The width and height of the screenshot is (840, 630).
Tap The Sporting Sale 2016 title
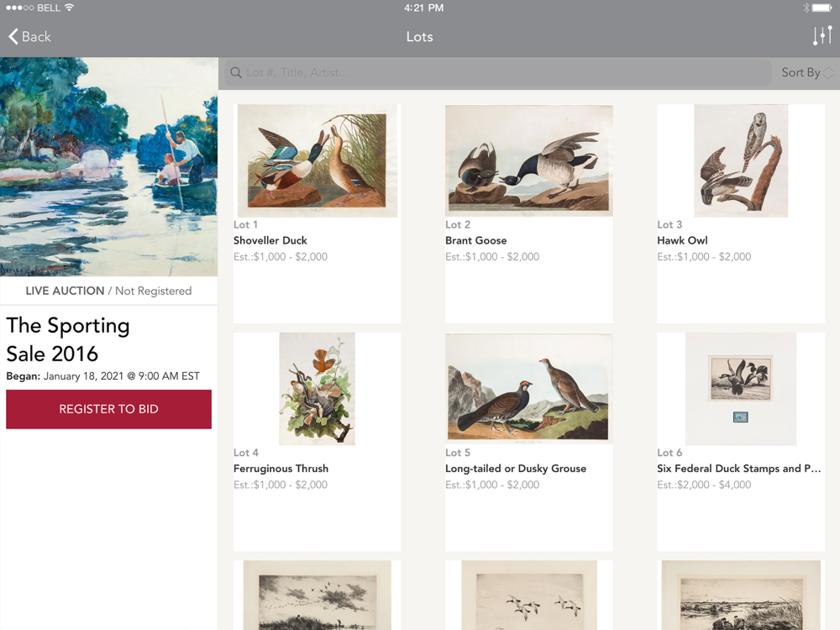coord(68,339)
